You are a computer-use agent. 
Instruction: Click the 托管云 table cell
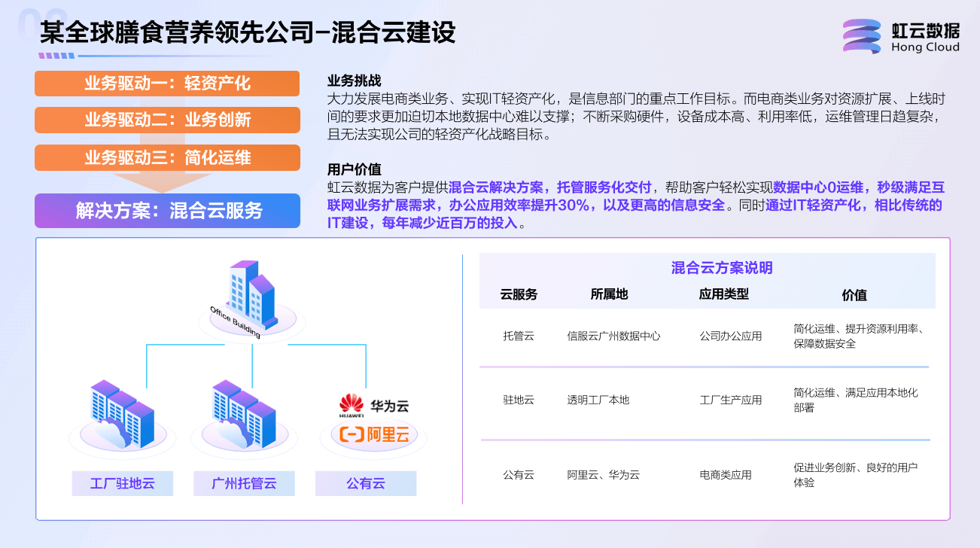519,336
